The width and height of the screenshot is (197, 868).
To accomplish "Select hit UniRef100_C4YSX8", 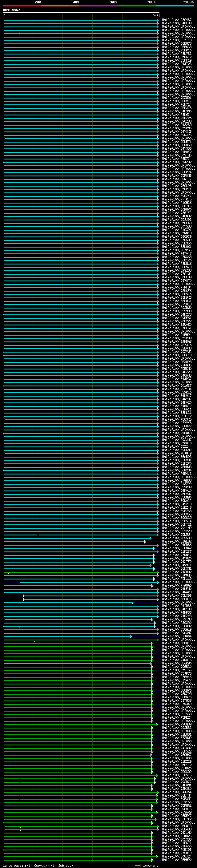I will pyautogui.click(x=177, y=131).
